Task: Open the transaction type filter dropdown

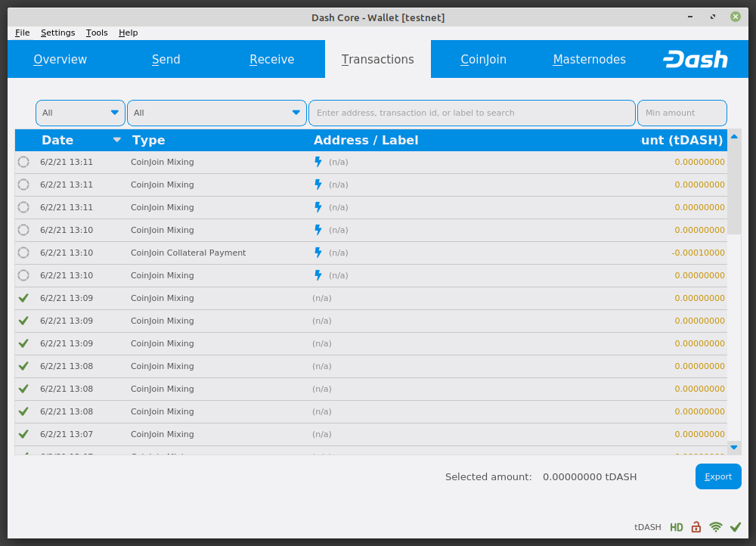Action: [x=217, y=113]
